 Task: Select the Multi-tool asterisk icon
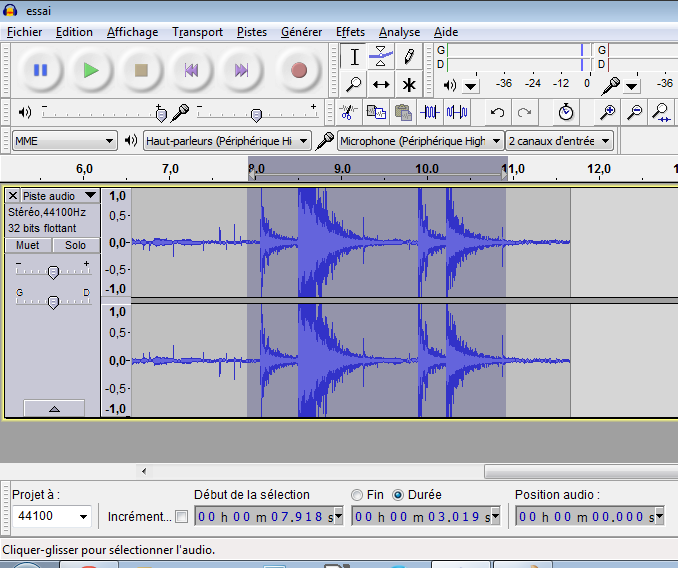point(408,85)
